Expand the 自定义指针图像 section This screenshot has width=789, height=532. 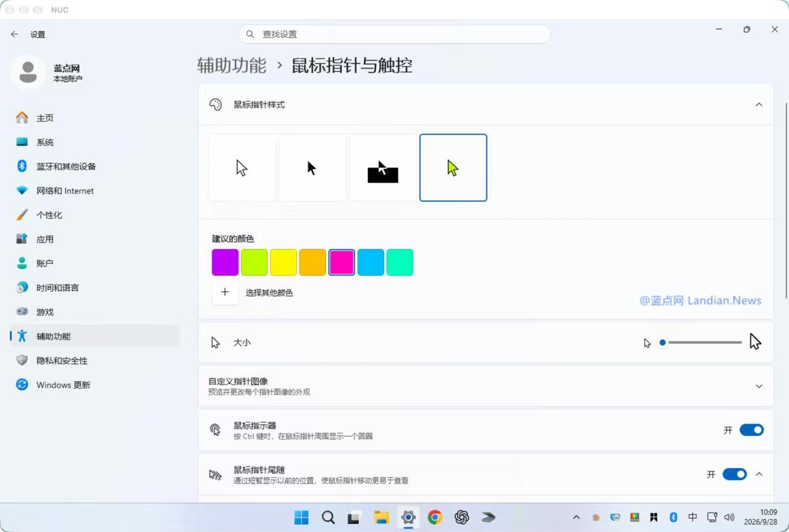point(759,386)
